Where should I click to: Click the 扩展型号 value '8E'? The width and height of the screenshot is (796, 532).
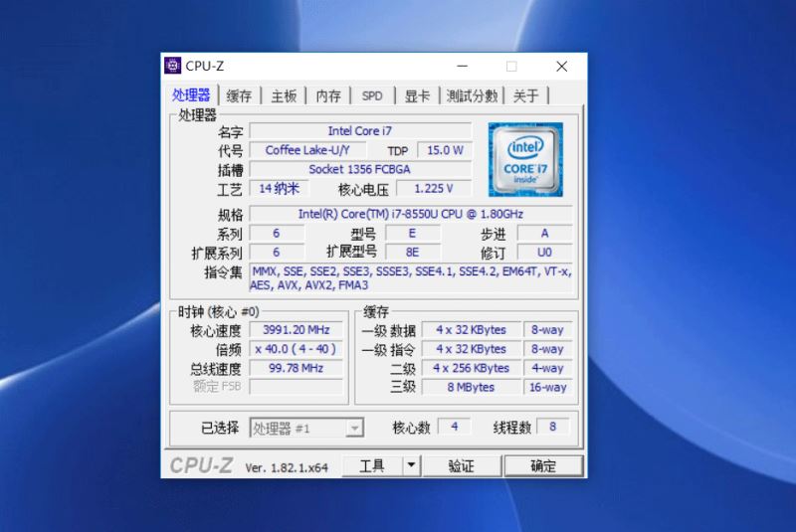click(413, 253)
